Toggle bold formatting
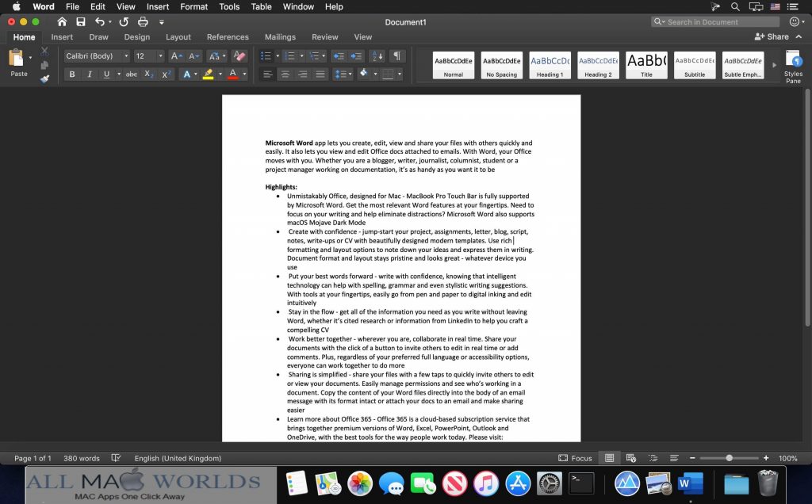 click(x=72, y=74)
